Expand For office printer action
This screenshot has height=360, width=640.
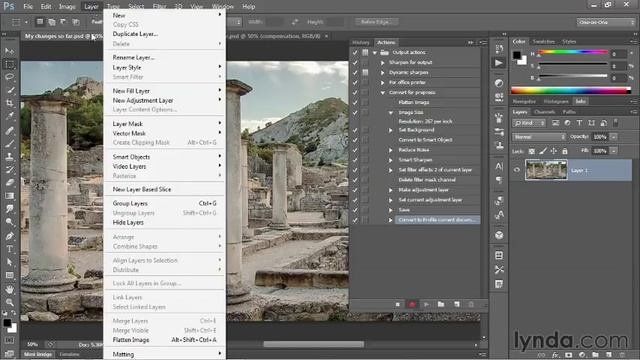[382, 82]
